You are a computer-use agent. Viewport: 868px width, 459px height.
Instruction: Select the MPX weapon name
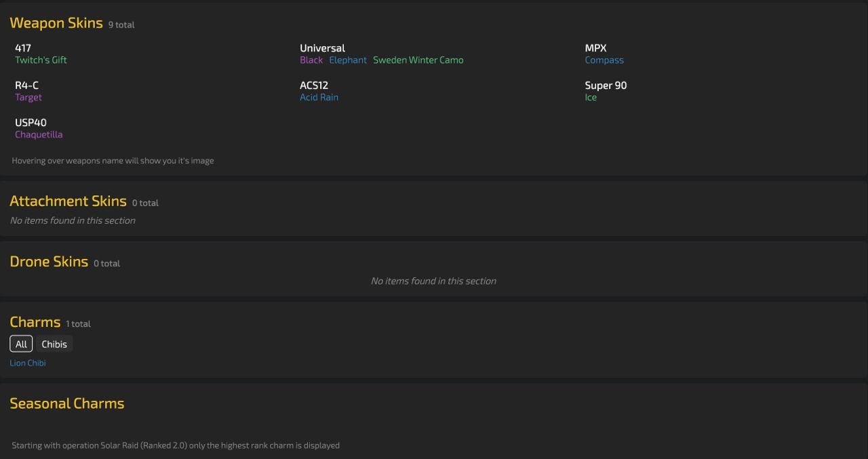click(x=595, y=48)
